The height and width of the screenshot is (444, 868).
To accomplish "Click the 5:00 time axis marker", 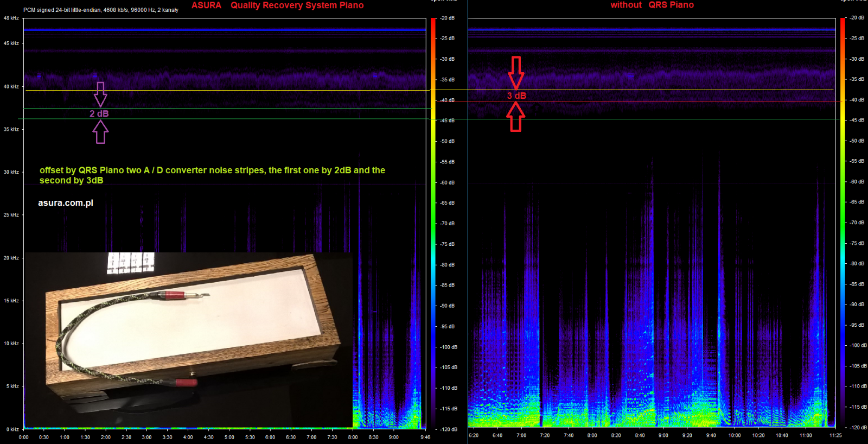I will tap(229, 437).
